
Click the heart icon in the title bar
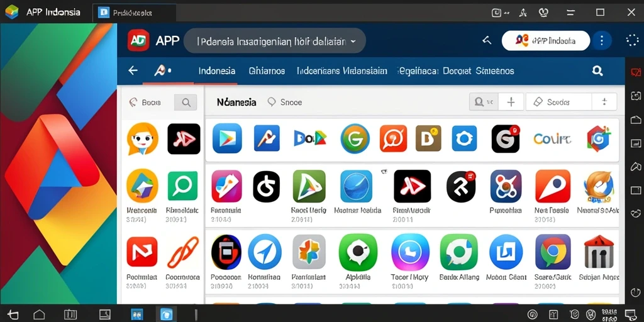tap(544, 13)
